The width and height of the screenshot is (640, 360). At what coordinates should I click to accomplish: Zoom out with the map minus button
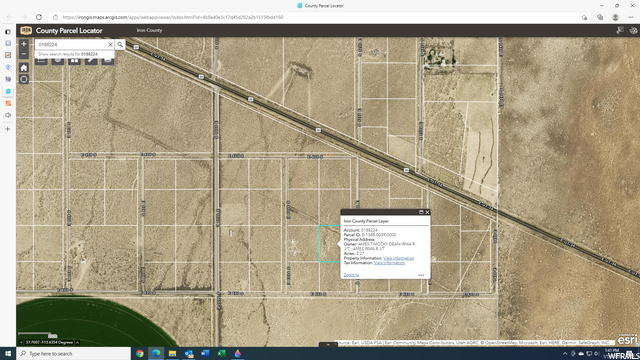24,53
